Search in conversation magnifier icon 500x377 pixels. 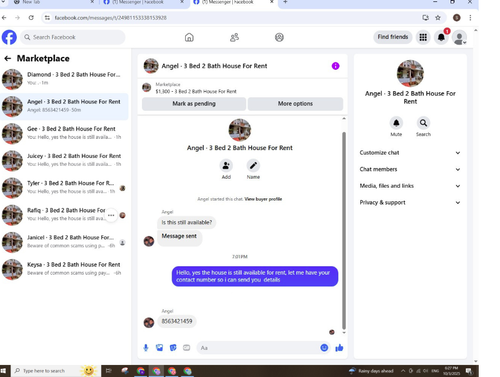tap(423, 123)
